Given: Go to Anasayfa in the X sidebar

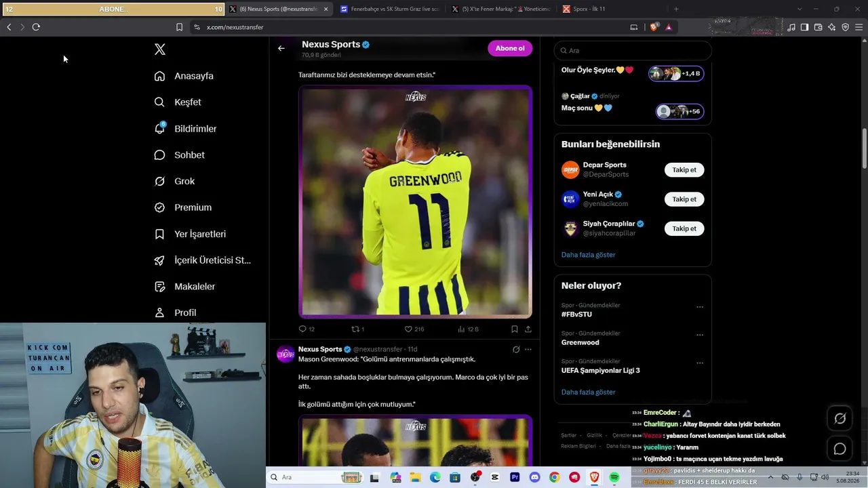Looking at the screenshot, I should click(184, 76).
